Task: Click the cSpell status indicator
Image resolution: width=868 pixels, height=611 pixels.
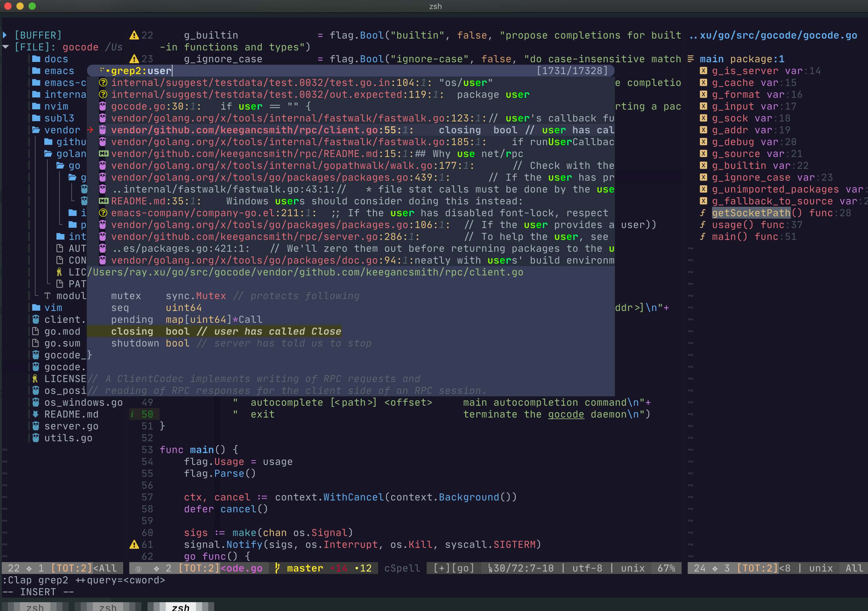Action: 402,568
